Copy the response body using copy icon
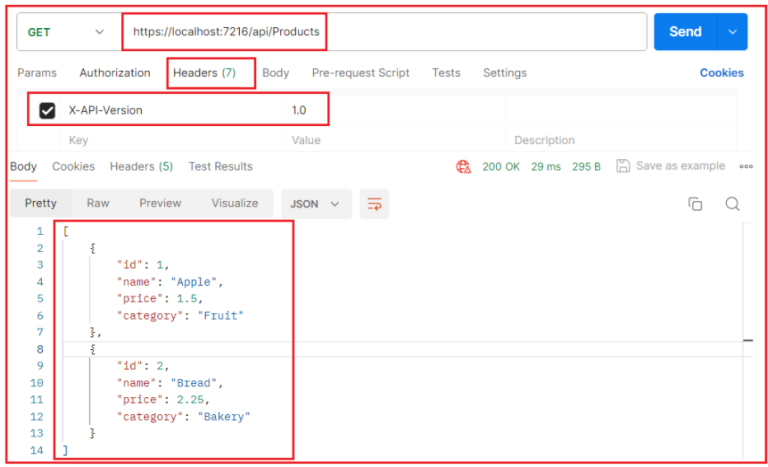 695,204
